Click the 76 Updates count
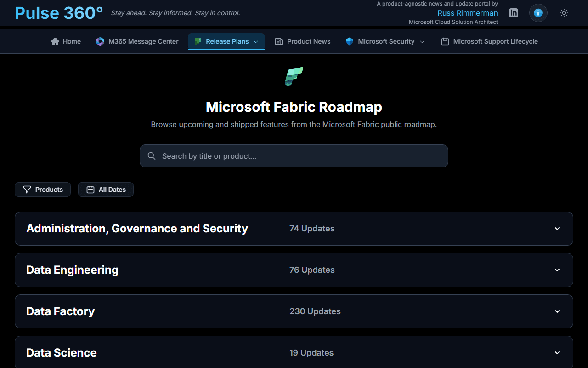The height and width of the screenshot is (368, 588). (312, 270)
